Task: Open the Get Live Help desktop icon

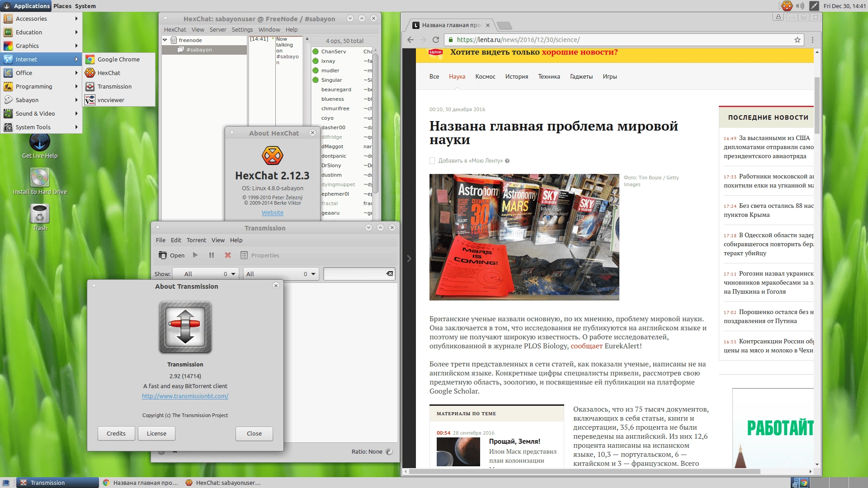Action: 40,146
